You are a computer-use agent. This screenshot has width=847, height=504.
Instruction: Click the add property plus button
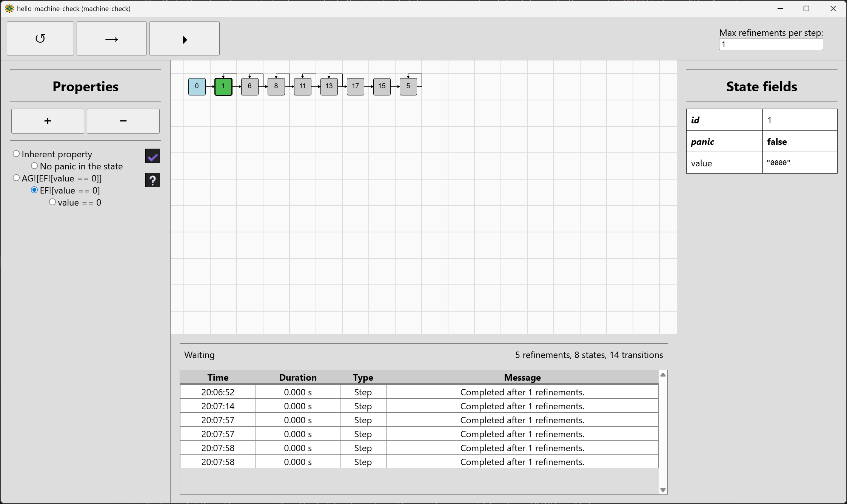click(48, 121)
